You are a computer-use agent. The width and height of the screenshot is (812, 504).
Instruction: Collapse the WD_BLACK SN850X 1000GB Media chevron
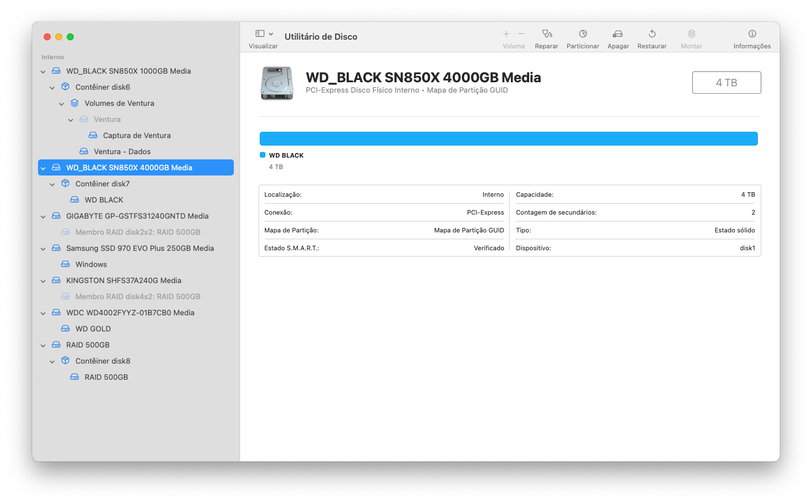[43, 71]
